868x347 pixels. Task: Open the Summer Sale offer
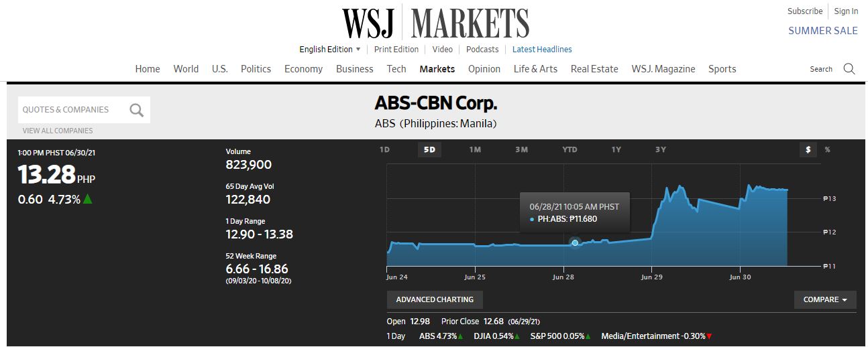pos(823,31)
